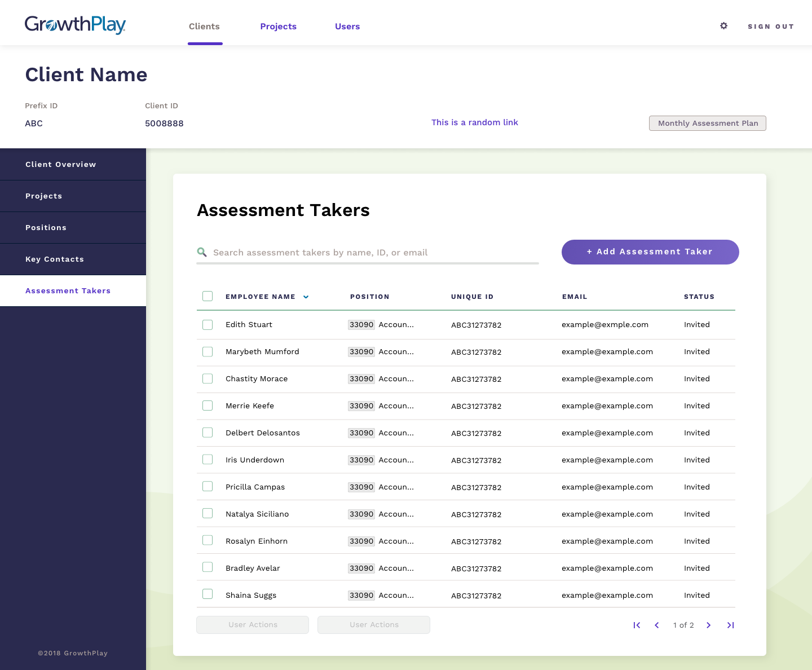Check Pricilla Campas row box
812x670 pixels.
[208, 487]
